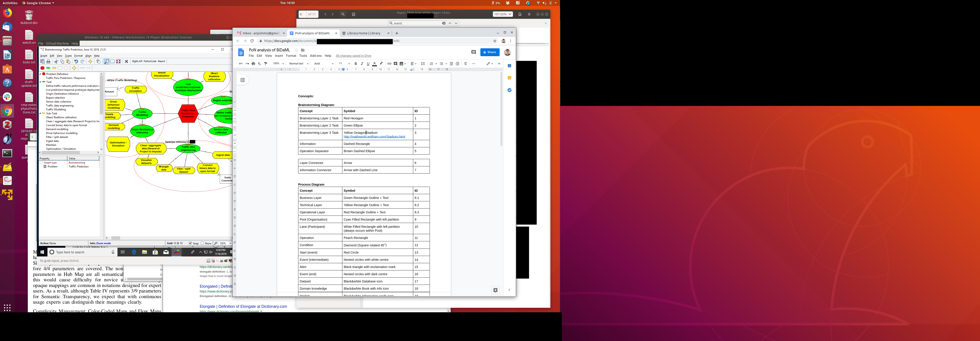Viewport: 980px width, 341px height.
Task: Click the clear formatting icon in Docs
Action: point(465,64)
